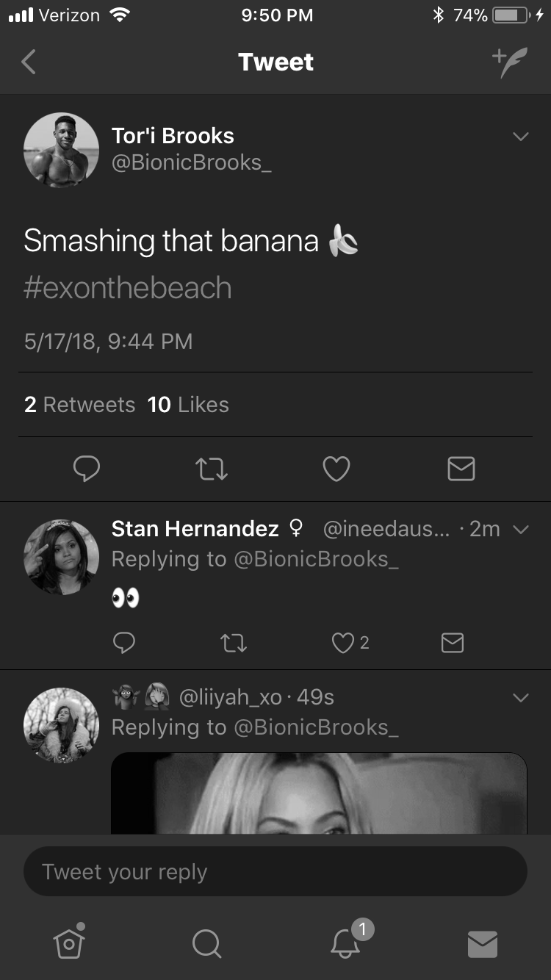Retweet the Smashing that banana tweet
551x980 pixels.
tap(212, 469)
